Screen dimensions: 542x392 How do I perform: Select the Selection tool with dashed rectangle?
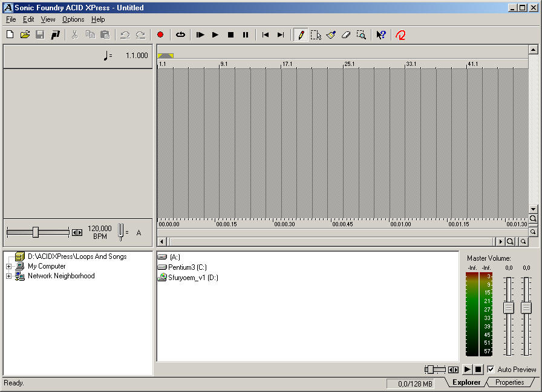[x=316, y=34]
